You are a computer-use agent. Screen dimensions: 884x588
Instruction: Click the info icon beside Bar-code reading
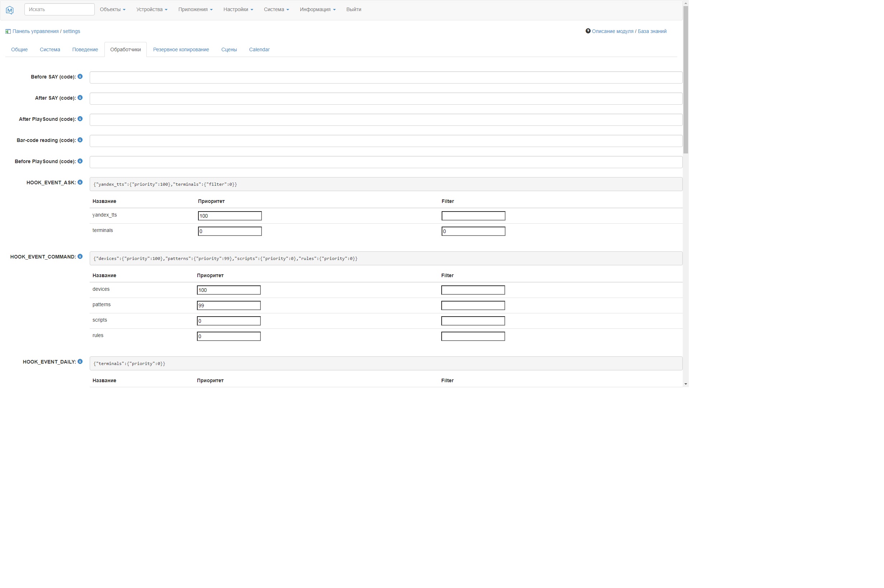coord(80,139)
